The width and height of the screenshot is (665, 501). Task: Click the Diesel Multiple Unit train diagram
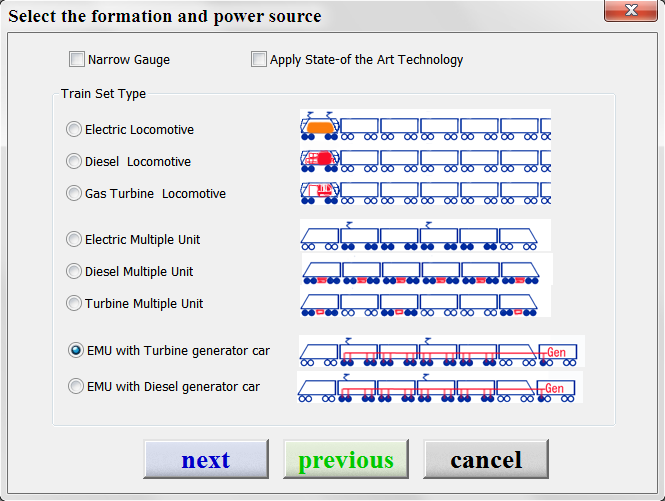[427, 269]
